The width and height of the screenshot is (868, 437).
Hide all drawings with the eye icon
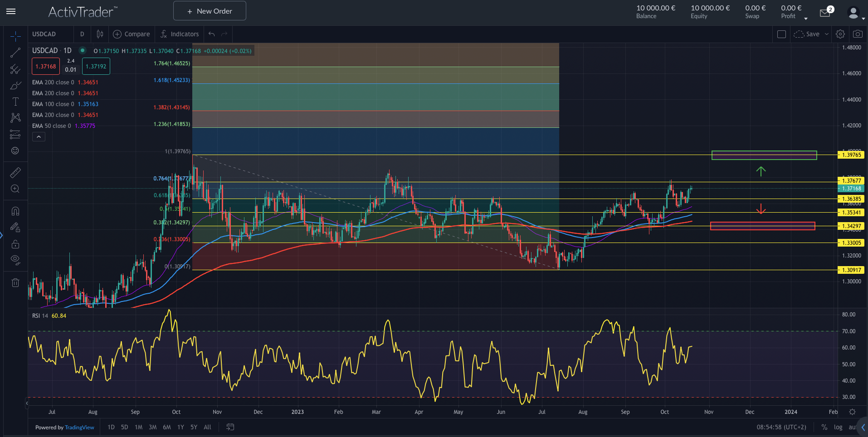point(15,260)
